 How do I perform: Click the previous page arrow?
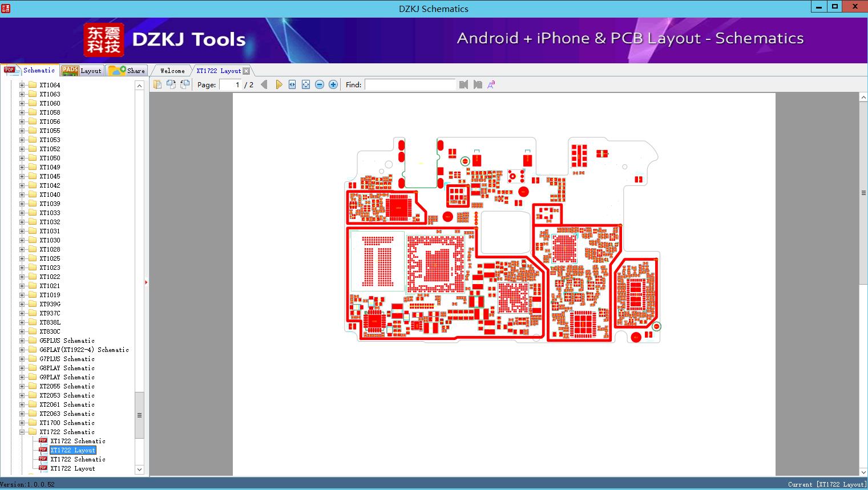(264, 84)
